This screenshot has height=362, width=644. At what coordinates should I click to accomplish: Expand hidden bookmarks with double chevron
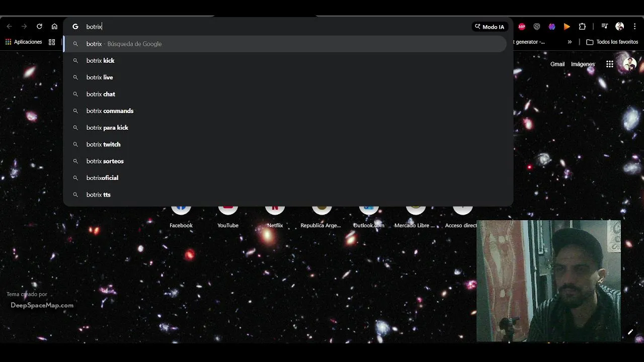pyautogui.click(x=570, y=42)
